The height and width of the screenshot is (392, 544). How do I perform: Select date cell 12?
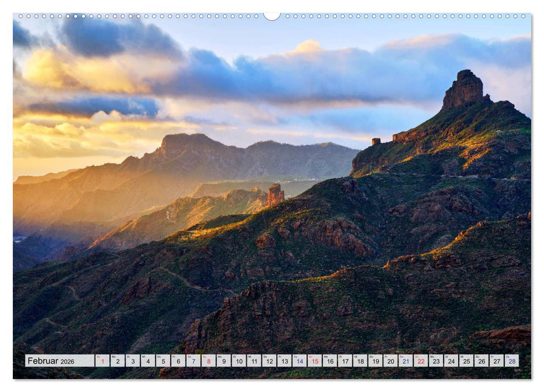pyautogui.click(x=269, y=361)
